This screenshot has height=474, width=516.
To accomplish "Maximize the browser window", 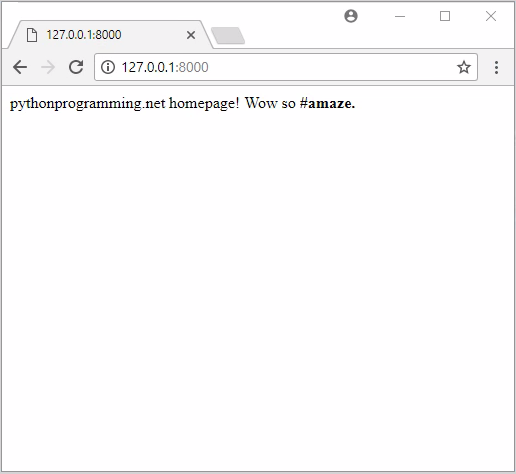I will coord(445,16).
